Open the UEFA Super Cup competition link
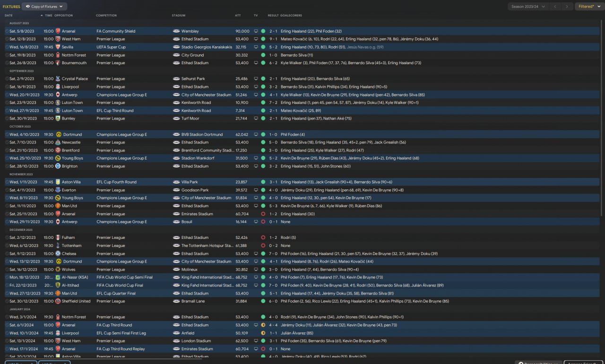The width and height of the screenshot is (605, 364). click(111, 47)
